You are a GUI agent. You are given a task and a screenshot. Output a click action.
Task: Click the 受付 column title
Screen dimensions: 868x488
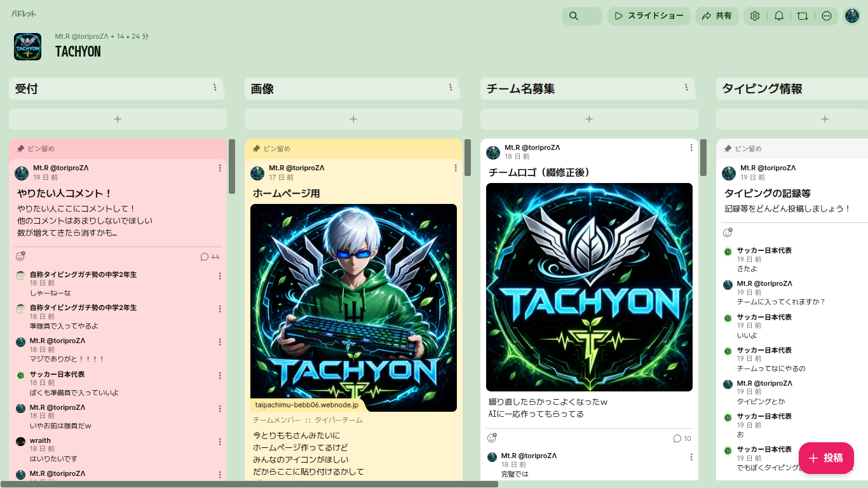click(27, 89)
